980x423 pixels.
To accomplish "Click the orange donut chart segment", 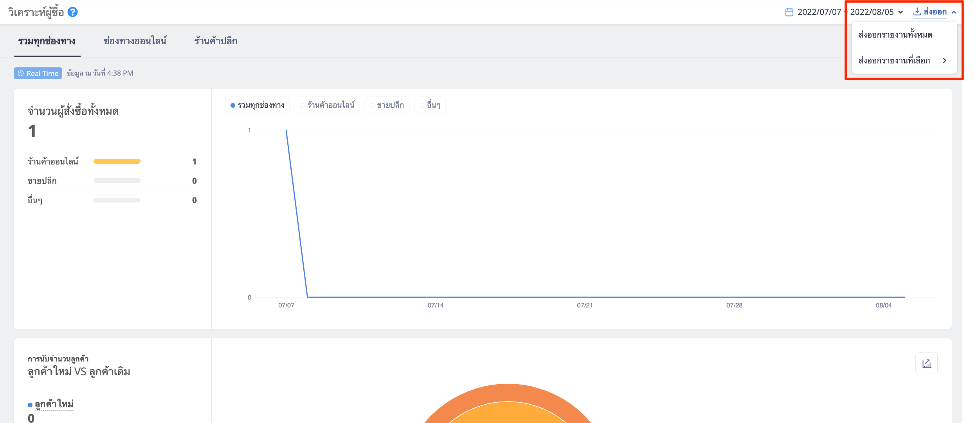I will 507,393.
